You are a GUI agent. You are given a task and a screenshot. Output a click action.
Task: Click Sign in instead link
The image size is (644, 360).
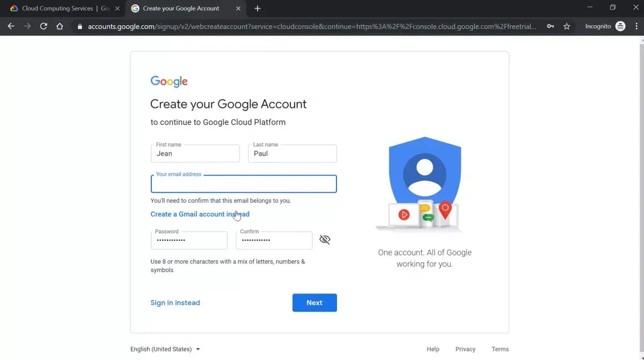point(175,303)
